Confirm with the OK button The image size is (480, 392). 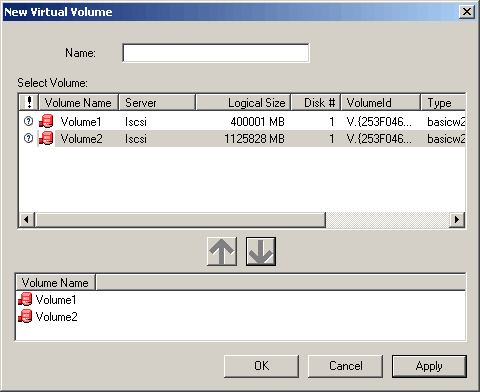tap(261, 366)
